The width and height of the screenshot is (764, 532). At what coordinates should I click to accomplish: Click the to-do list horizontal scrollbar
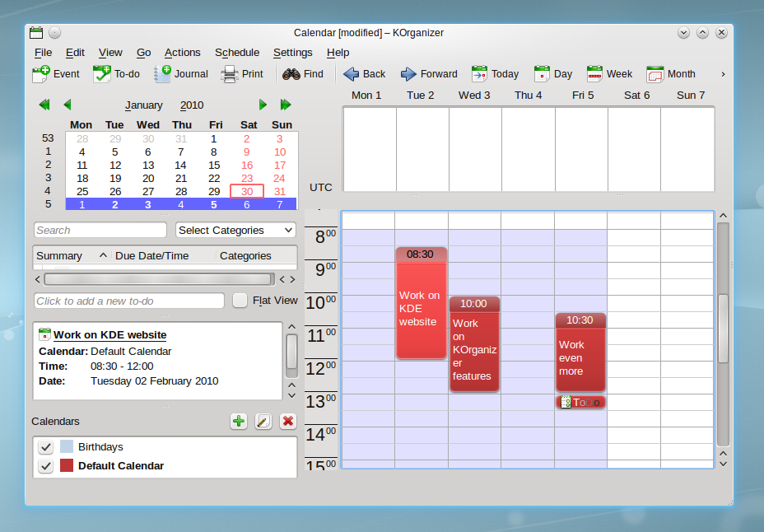pos(158,279)
